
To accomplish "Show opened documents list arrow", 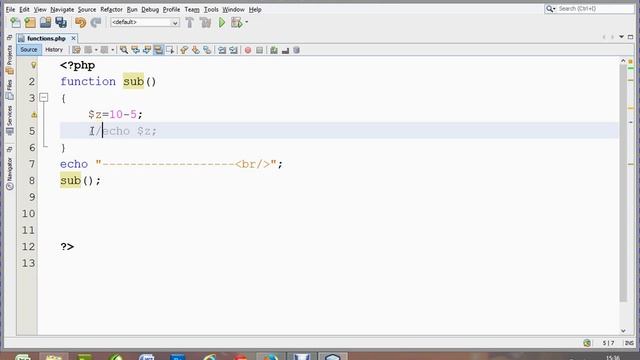I will click(x=621, y=37).
